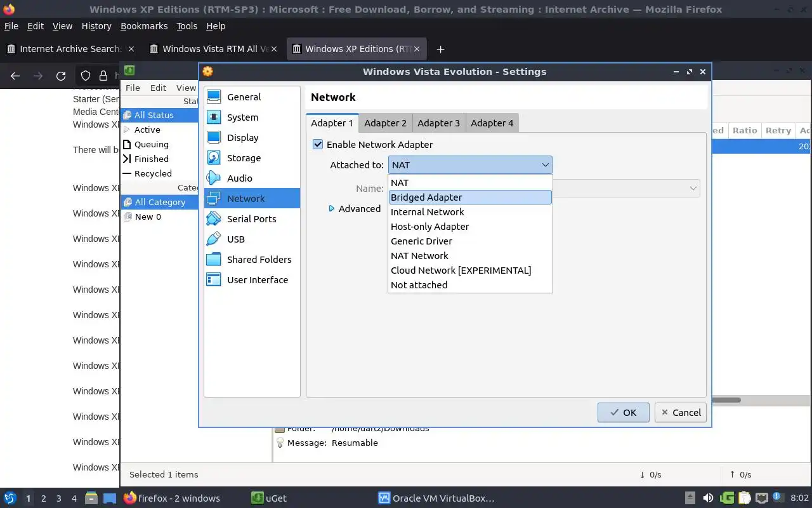This screenshot has width=812, height=508.
Task: Open the uGet Edit menu
Action: (158, 88)
